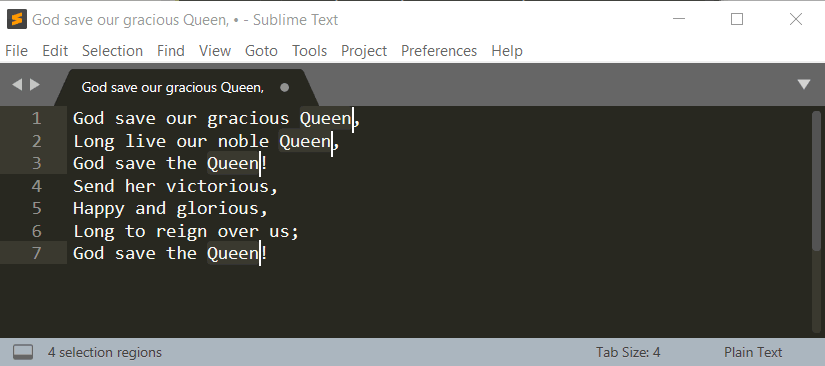
Task: Open the Preferences menu
Action: (439, 51)
